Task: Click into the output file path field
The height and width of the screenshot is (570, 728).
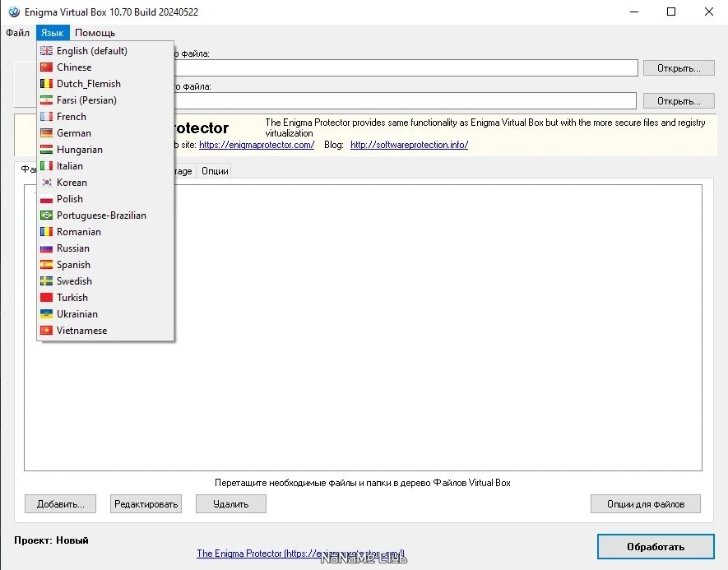Action: [x=405, y=100]
